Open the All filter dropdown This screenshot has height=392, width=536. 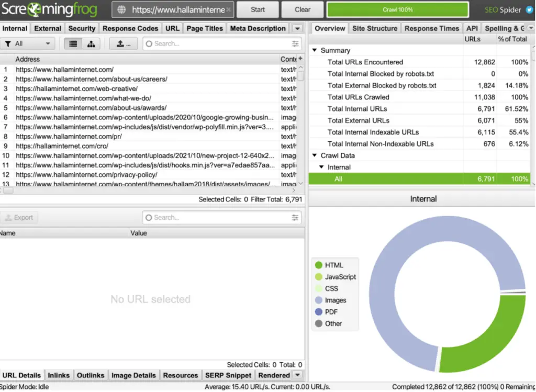[x=28, y=44]
